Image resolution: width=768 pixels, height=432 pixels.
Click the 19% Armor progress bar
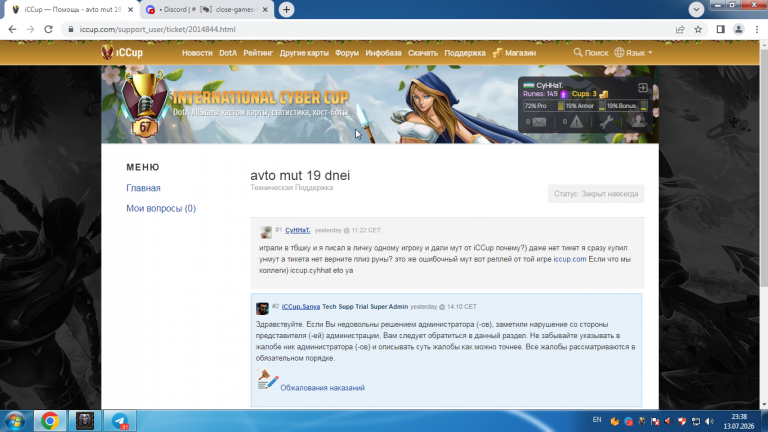pos(585,106)
